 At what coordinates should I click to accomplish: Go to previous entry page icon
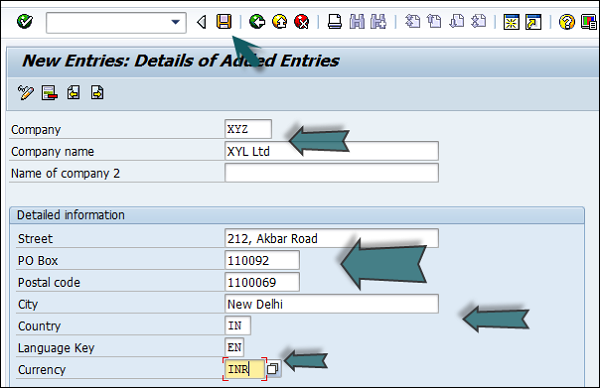click(73, 93)
